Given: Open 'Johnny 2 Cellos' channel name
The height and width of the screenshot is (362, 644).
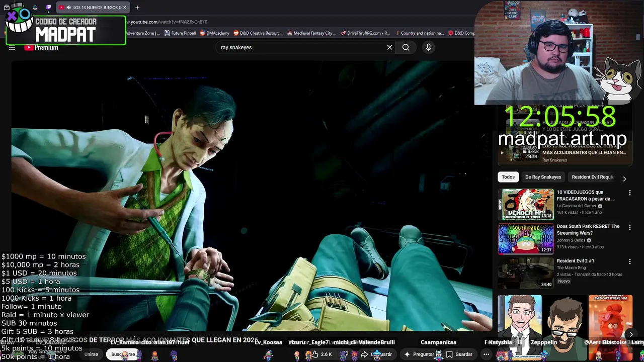Looking at the screenshot, I should 572,240.
